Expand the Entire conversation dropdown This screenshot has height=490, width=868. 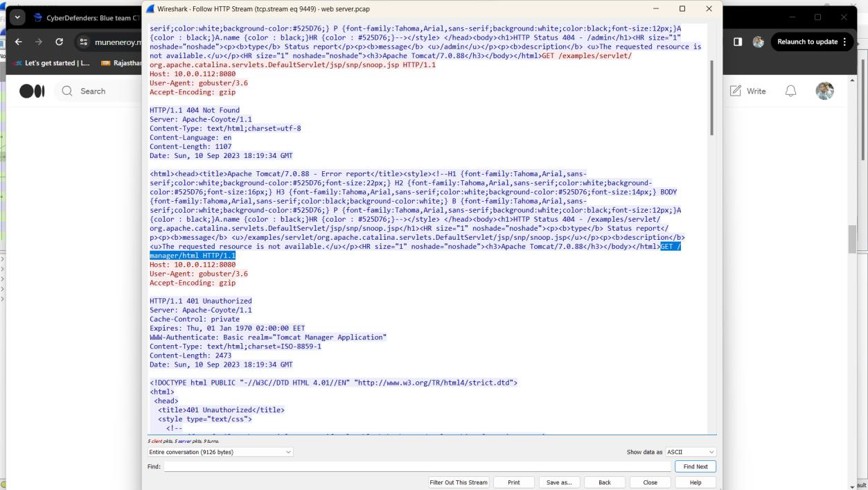220,452
